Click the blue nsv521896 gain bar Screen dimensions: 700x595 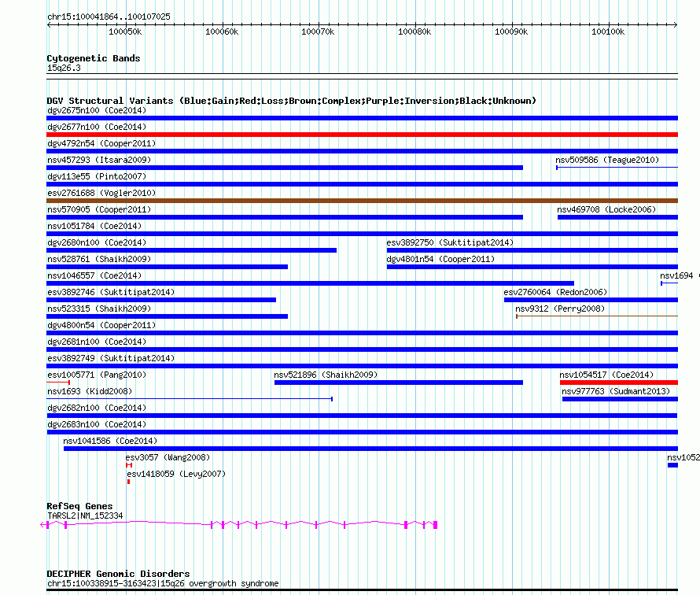point(399,382)
